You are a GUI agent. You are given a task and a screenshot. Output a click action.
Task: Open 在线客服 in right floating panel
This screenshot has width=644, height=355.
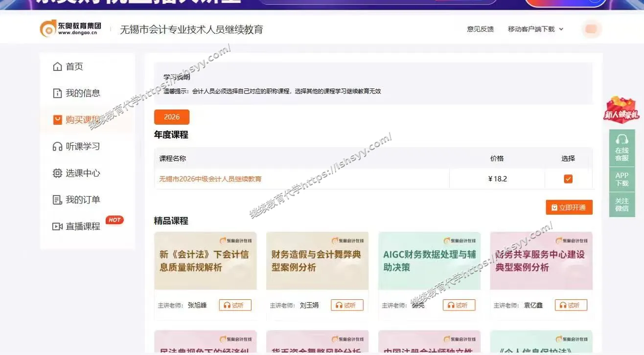622,148
